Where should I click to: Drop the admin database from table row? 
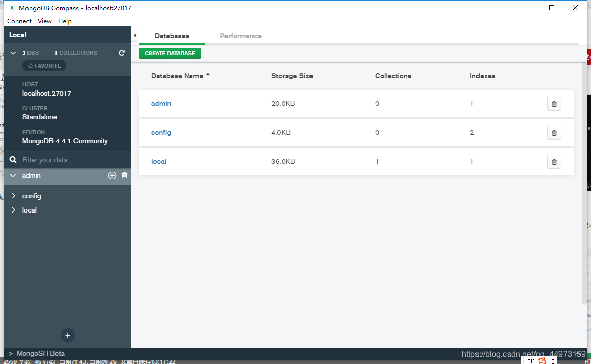[554, 104]
